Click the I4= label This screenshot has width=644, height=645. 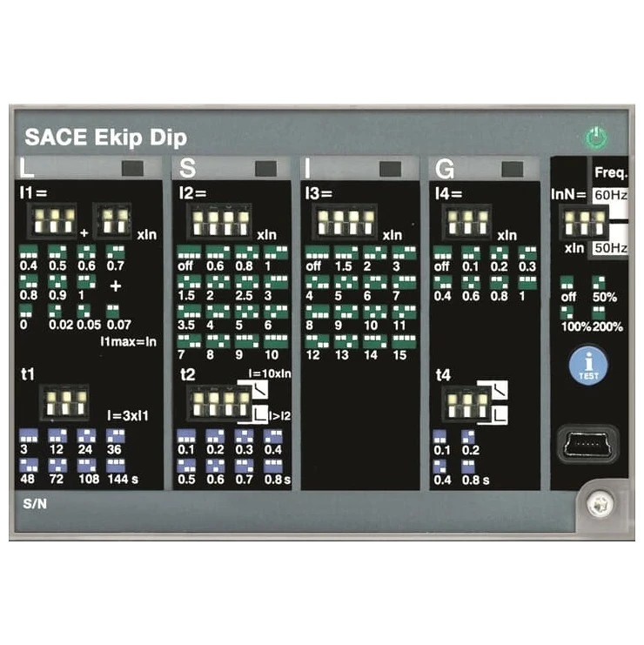point(449,194)
